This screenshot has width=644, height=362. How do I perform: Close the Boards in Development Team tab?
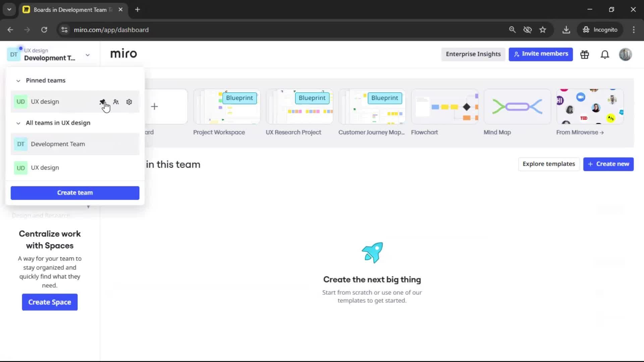(120, 10)
